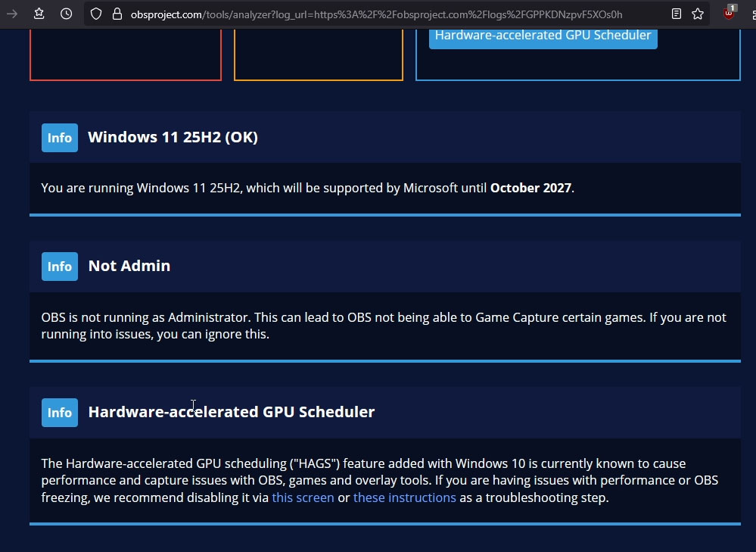Open the "this screen" link
The height and width of the screenshot is (552, 756).
point(303,497)
